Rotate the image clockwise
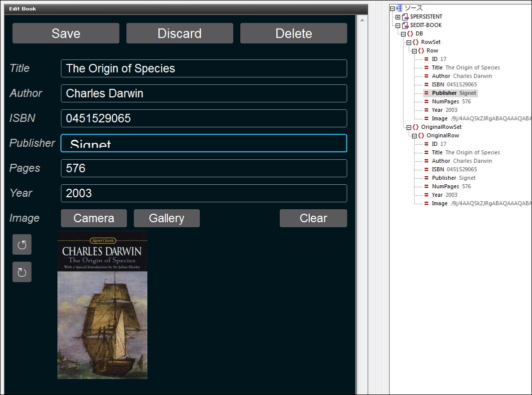The image size is (532, 395). click(22, 272)
